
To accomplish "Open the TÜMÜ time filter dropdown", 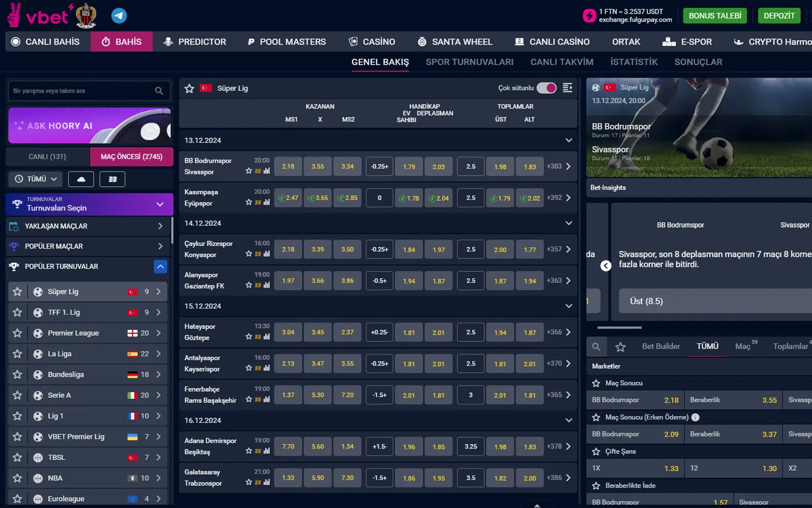I will [x=35, y=179].
